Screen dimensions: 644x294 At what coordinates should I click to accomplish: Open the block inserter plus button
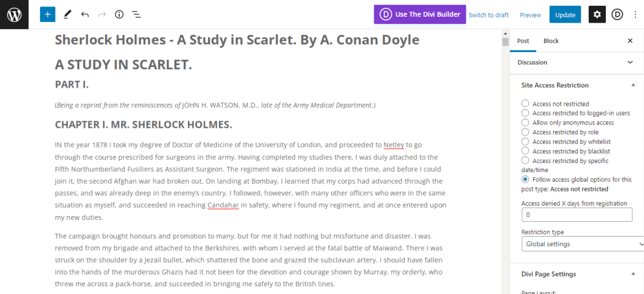tap(48, 14)
